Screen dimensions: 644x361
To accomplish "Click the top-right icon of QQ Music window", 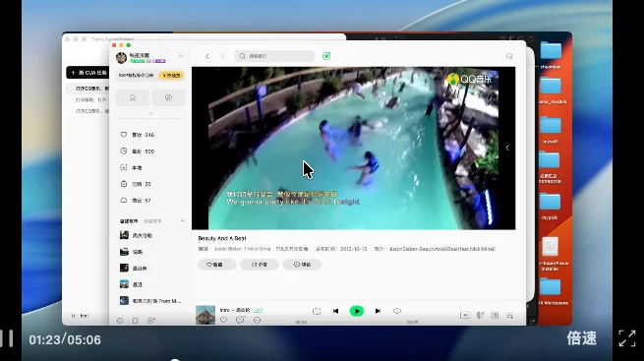I will pos(509,56).
